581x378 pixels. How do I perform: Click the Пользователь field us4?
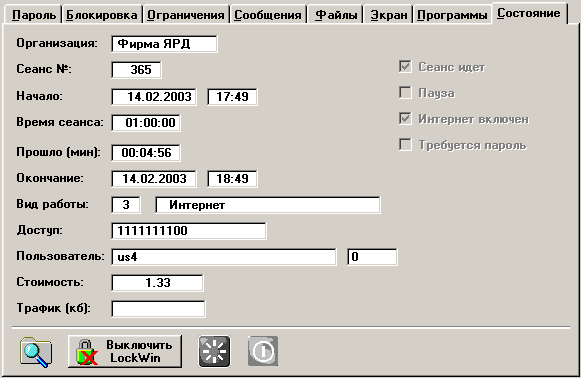point(224,257)
